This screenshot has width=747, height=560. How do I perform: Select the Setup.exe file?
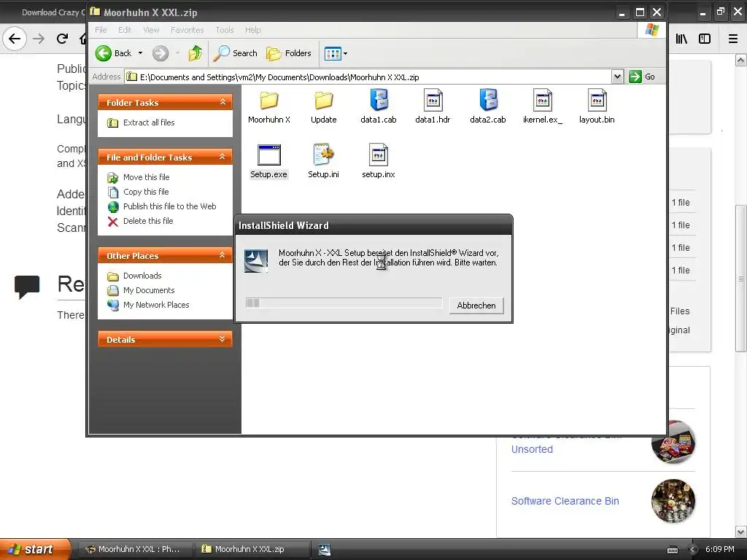coord(268,162)
